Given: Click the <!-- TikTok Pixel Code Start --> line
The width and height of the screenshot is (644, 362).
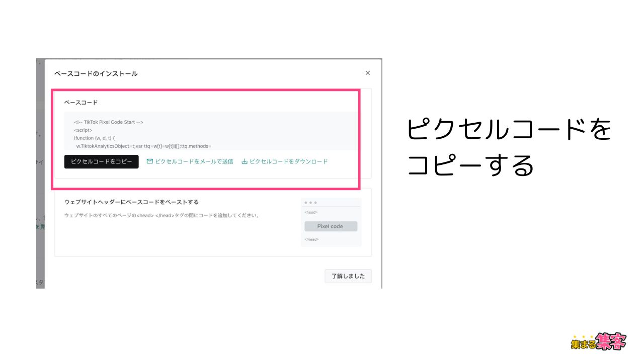Looking at the screenshot, I should click(109, 122).
